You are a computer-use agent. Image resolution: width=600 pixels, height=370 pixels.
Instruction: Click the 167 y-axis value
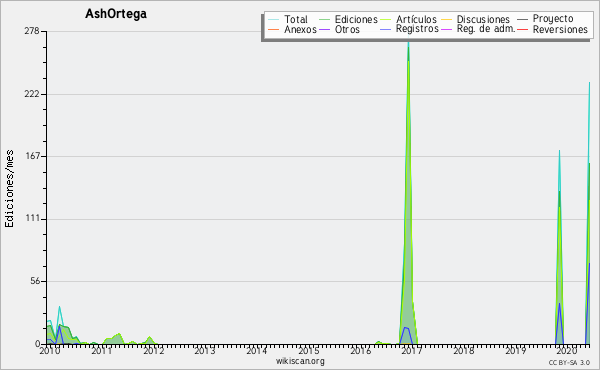32,156
